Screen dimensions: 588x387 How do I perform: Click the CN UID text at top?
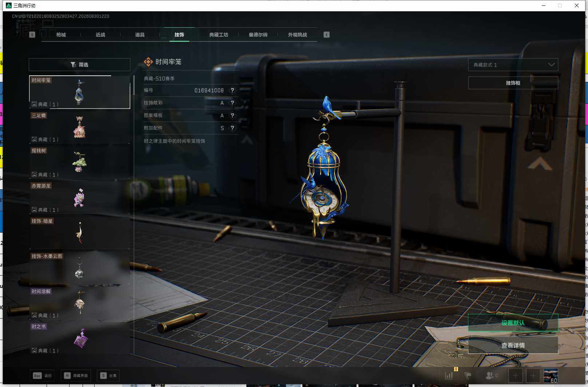click(60, 16)
